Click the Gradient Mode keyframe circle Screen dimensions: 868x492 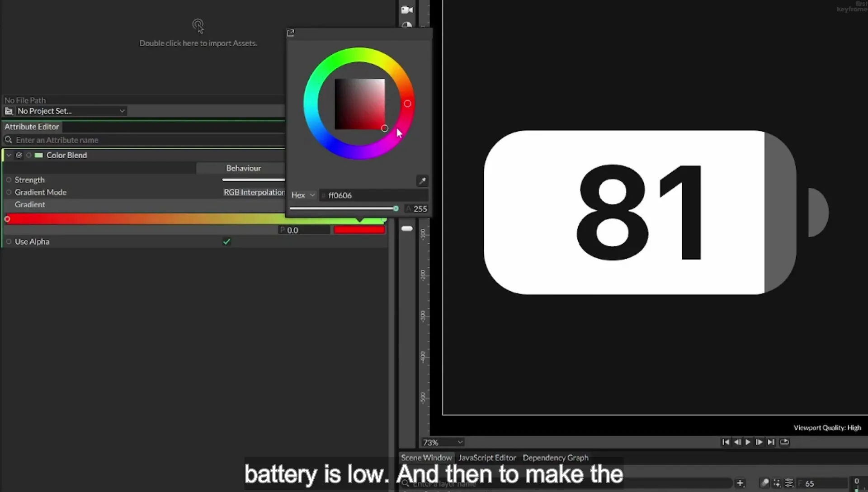(9, 192)
